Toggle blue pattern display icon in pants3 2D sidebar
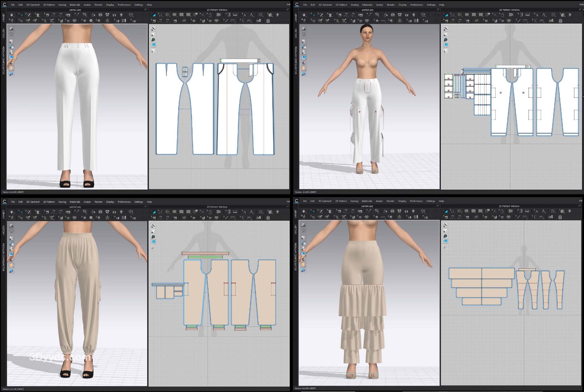Image resolution: width=584 pixels, height=392 pixels. (x=446, y=45)
